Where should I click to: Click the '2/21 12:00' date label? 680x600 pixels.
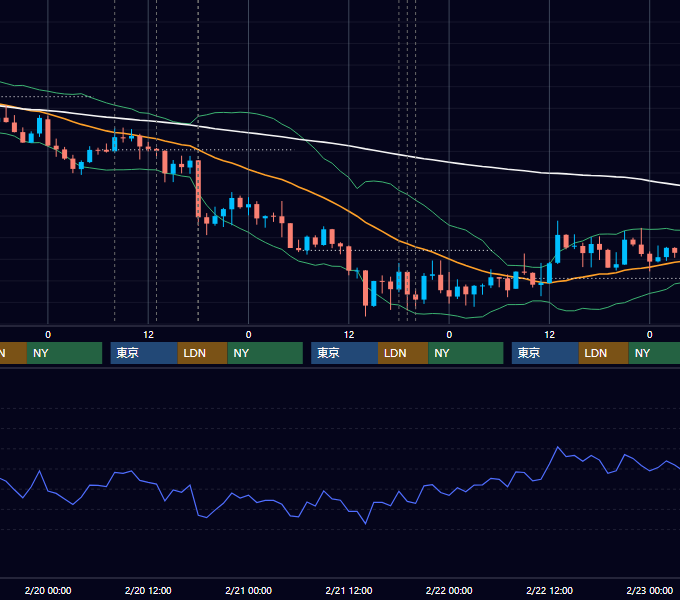point(349,590)
